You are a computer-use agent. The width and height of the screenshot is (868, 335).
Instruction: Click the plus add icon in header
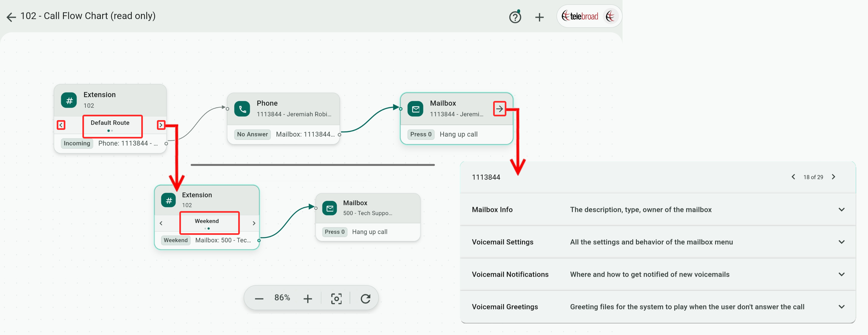[x=539, y=17]
